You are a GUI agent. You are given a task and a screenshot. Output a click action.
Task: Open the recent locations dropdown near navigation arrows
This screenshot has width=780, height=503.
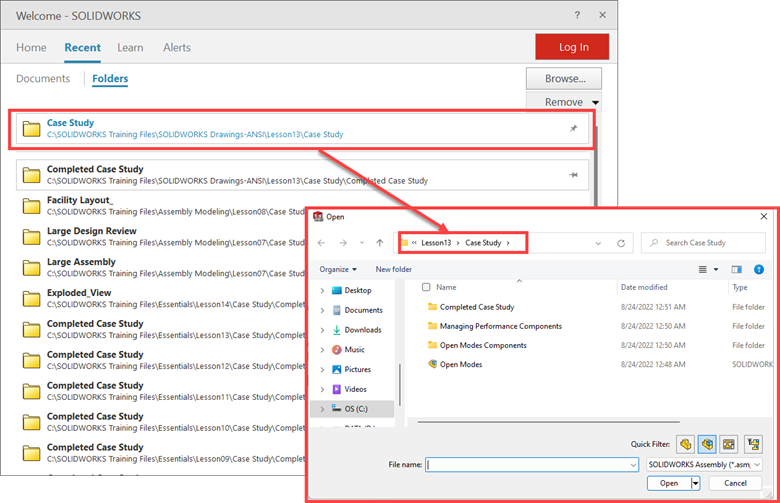point(362,243)
